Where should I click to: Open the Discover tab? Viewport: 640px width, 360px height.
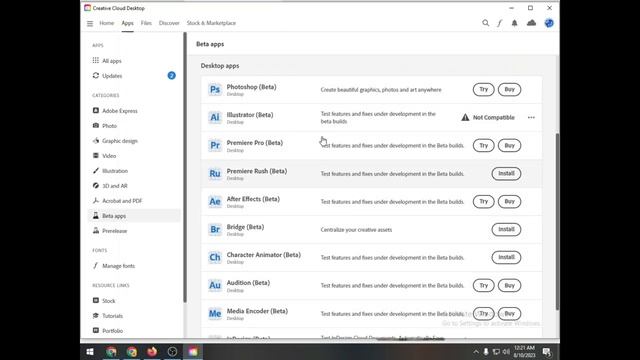coord(169,23)
